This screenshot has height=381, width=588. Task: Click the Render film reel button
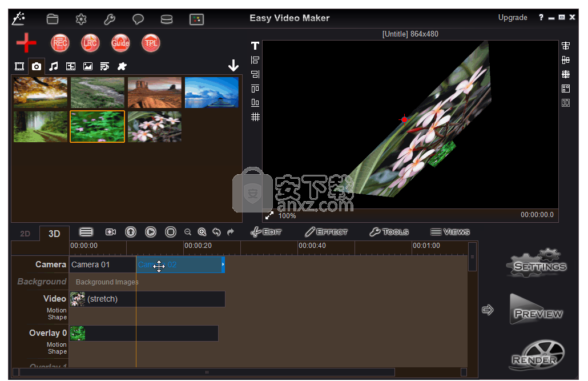537,355
